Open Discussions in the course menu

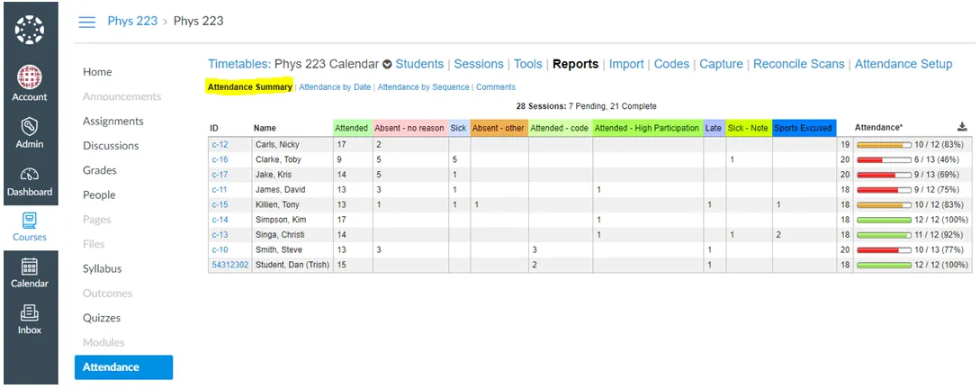point(111,146)
